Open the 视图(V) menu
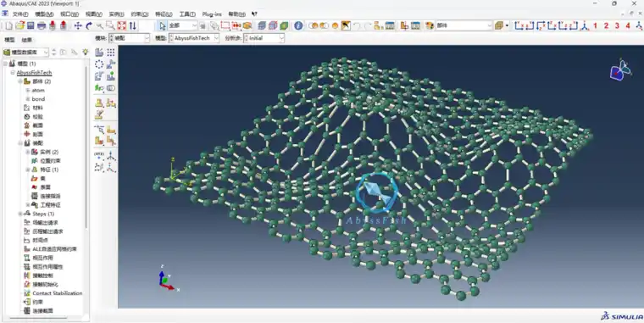Screen dimensions: 644x323 (x=94, y=14)
